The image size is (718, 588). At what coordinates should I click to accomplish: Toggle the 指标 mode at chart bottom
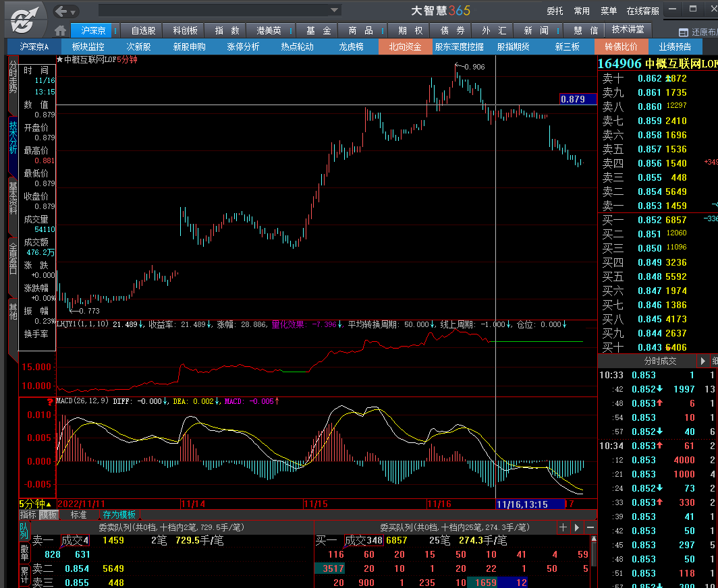point(28,514)
